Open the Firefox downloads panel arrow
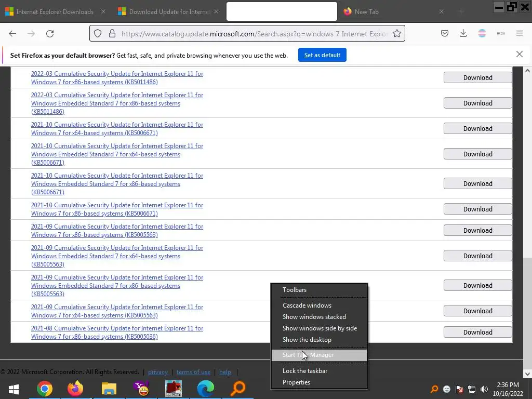The image size is (532, 399). point(463,33)
